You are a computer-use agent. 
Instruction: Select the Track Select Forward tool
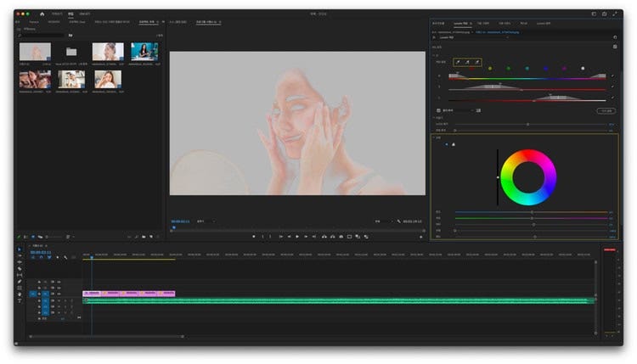(x=19, y=255)
